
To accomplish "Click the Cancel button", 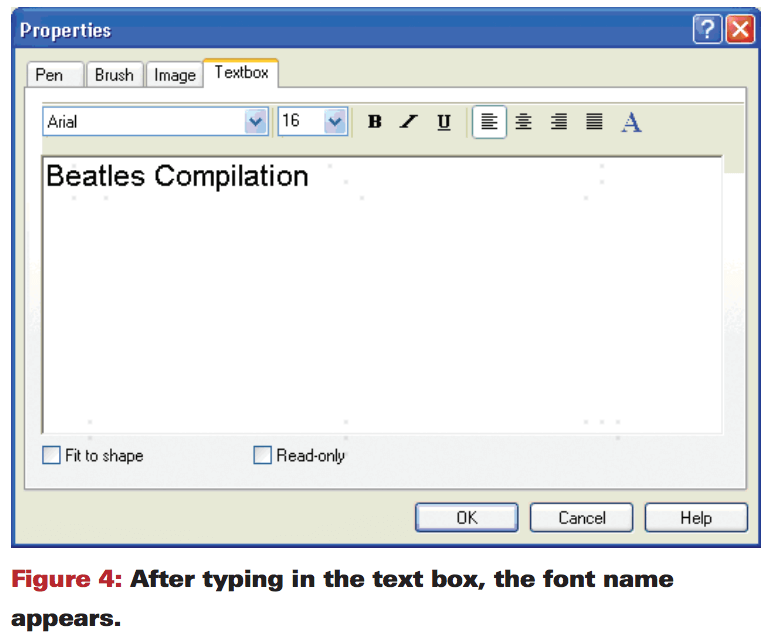I will (x=581, y=517).
